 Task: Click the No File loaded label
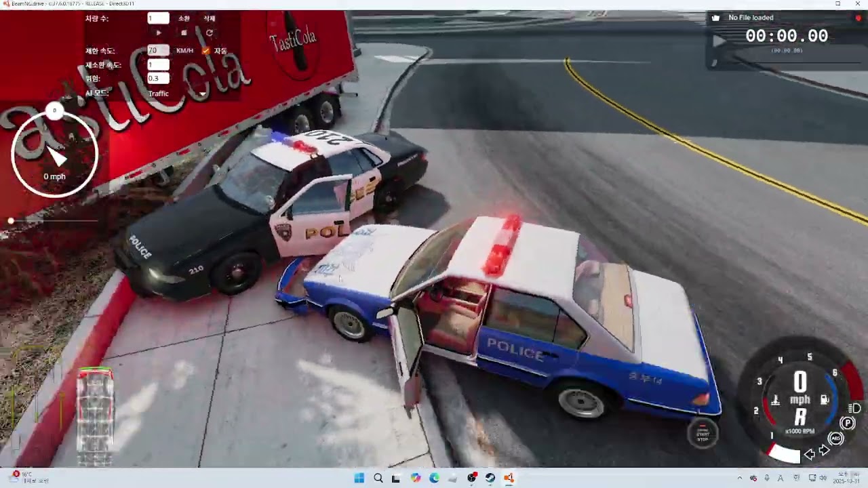click(751, 18)
